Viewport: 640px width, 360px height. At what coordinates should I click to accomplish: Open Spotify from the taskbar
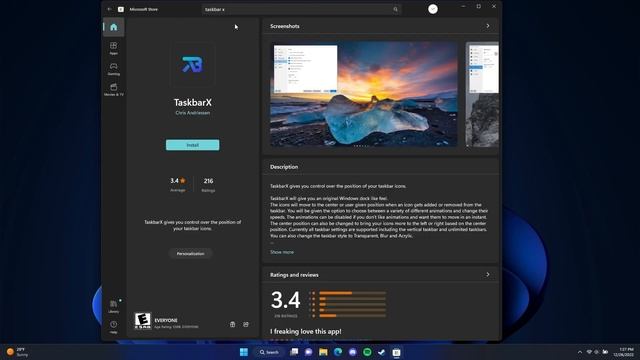click(367, 352)
